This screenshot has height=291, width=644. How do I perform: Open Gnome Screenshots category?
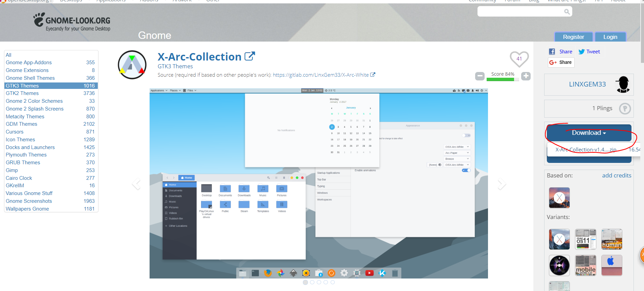tap(29, 201)
